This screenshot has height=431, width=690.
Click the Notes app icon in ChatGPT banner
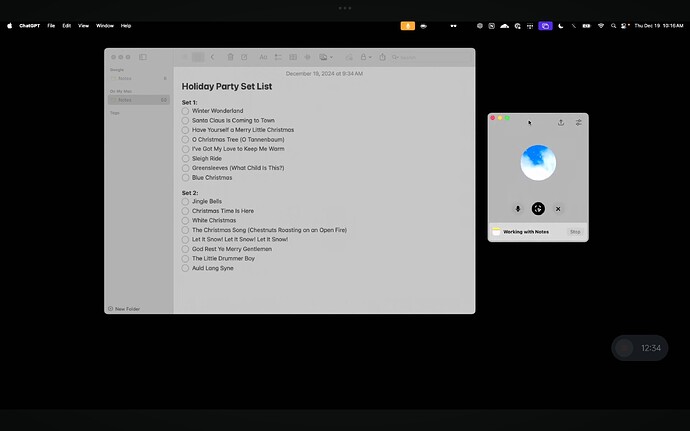[496, 232]
